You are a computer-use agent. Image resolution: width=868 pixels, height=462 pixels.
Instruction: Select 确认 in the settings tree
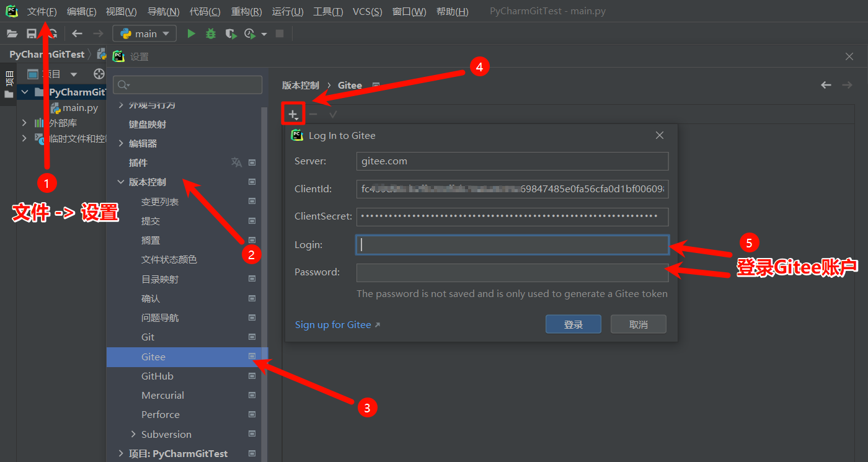(x=151, y=299)
